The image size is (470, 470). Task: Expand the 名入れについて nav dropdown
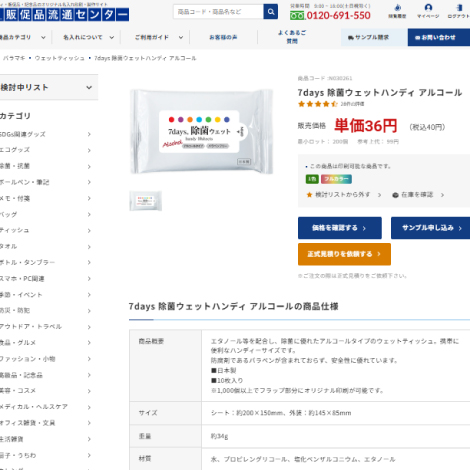click(88, 37)
